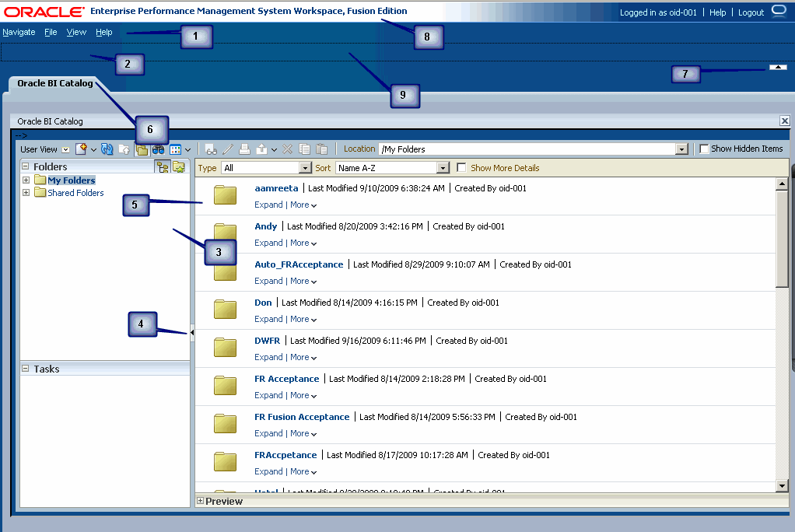
Task: Close the Oracle BI Catalog panel
Action: pyautogui.click(x=784, y=121)
